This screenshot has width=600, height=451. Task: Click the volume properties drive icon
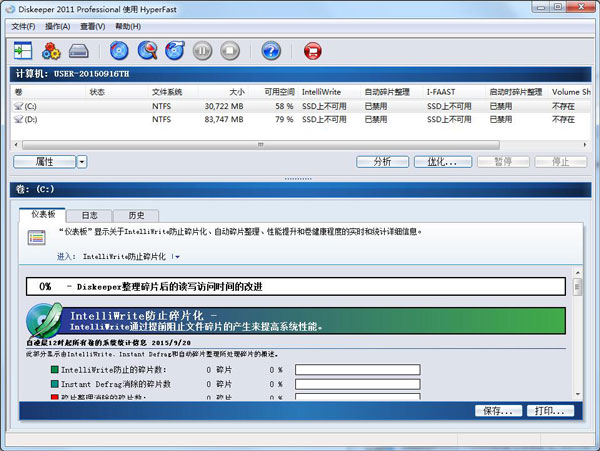(x=79, y=51)
